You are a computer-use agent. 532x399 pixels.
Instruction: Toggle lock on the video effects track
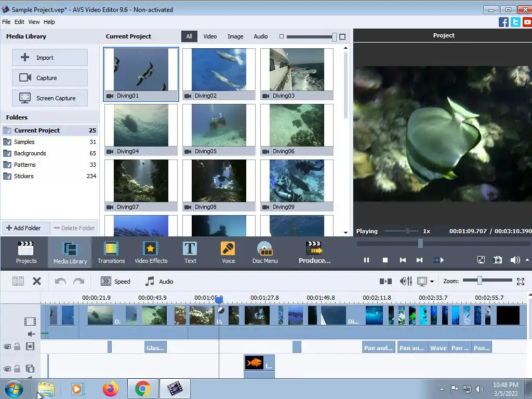click(17, 347)
